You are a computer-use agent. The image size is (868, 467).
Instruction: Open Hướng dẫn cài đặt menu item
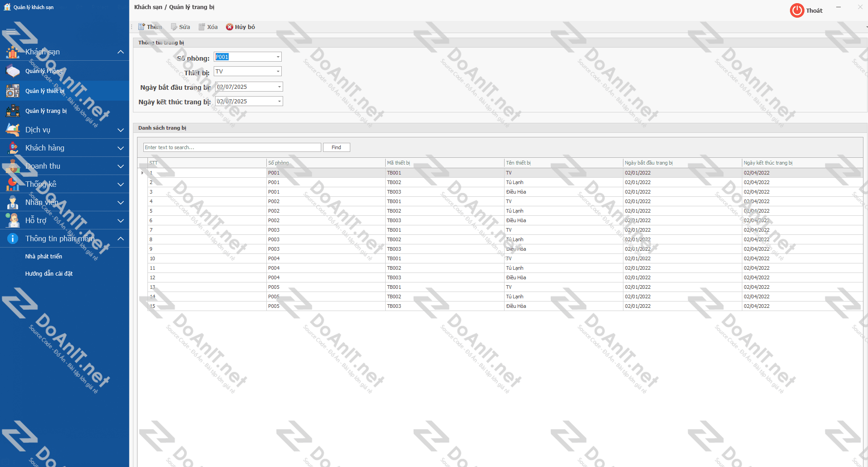(49, 274)
